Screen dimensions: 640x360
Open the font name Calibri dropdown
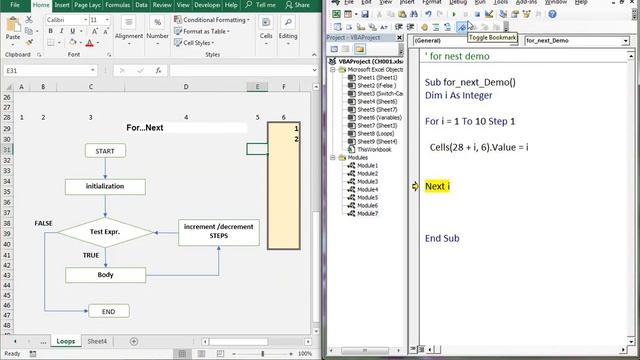pyautogui.click(x=86, y=20)
